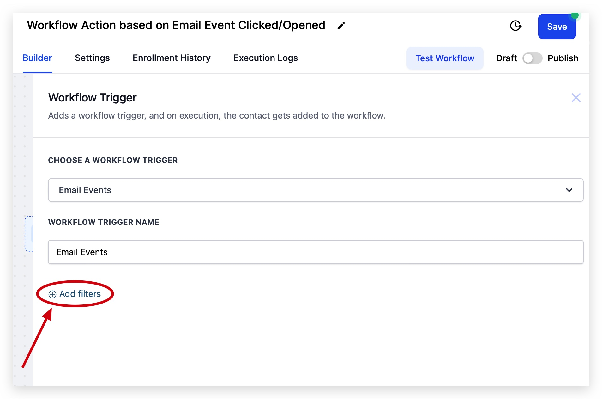Click the workflow title text
The image size is (602, 399).
(x=176, y=25)
